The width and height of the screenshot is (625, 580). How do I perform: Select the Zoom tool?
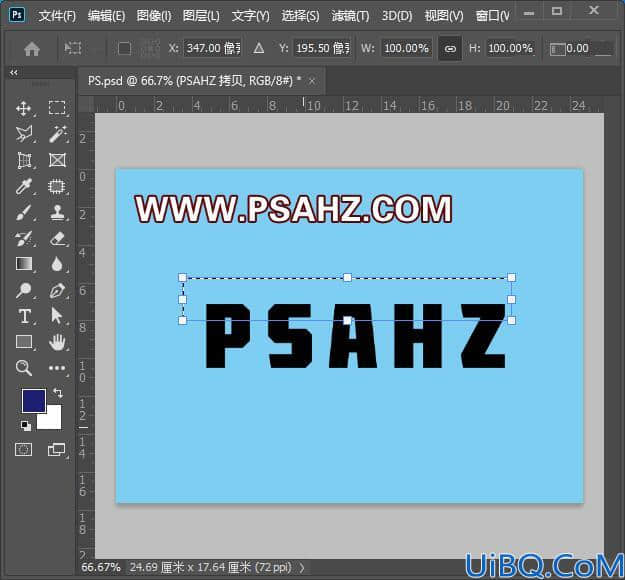(x=24, y=368)
